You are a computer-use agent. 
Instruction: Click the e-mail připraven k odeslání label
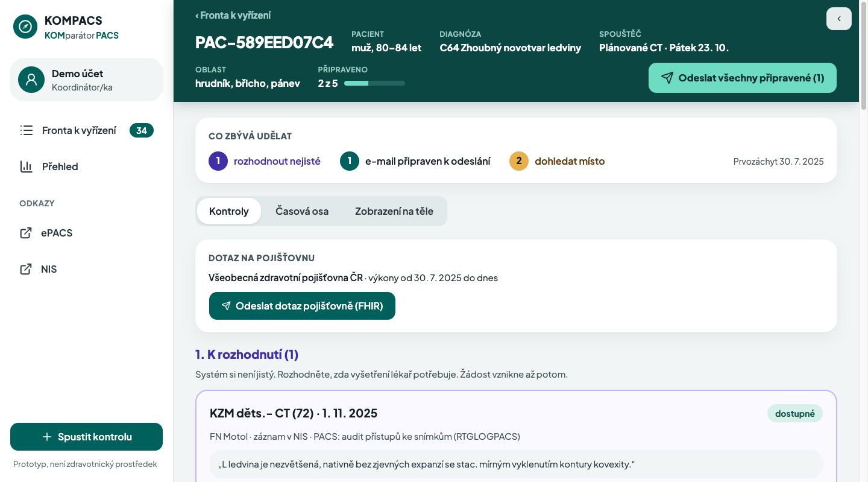(x=428, y=161)
